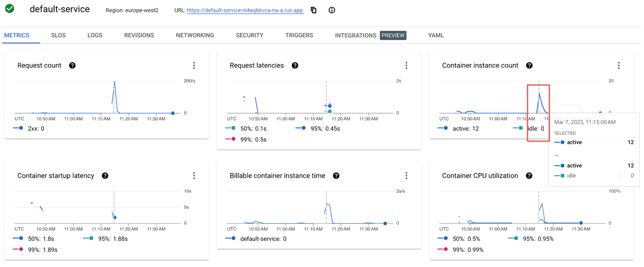
Task: Open the help icon next to Container CPU utilization
Action: click(529, 175)
